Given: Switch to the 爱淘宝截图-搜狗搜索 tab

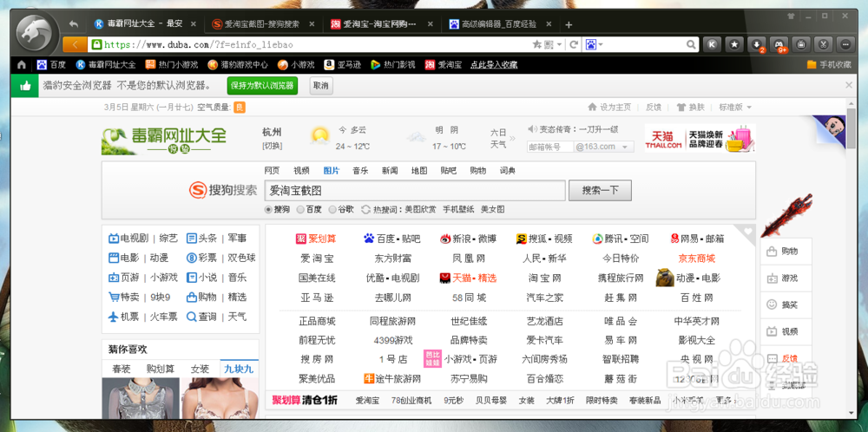Looking at the screenshot, I should (x=262, y=24).
